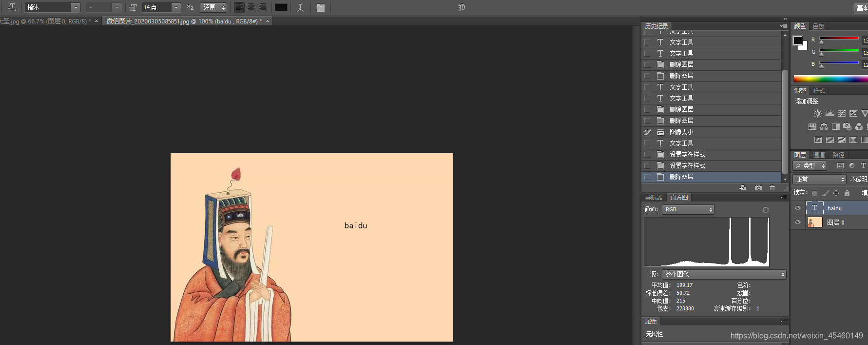Switch to 通道 tab
868x345 pixels.
(819, 155)
